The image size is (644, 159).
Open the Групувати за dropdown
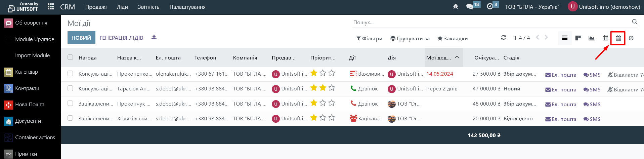click(410, 38)
